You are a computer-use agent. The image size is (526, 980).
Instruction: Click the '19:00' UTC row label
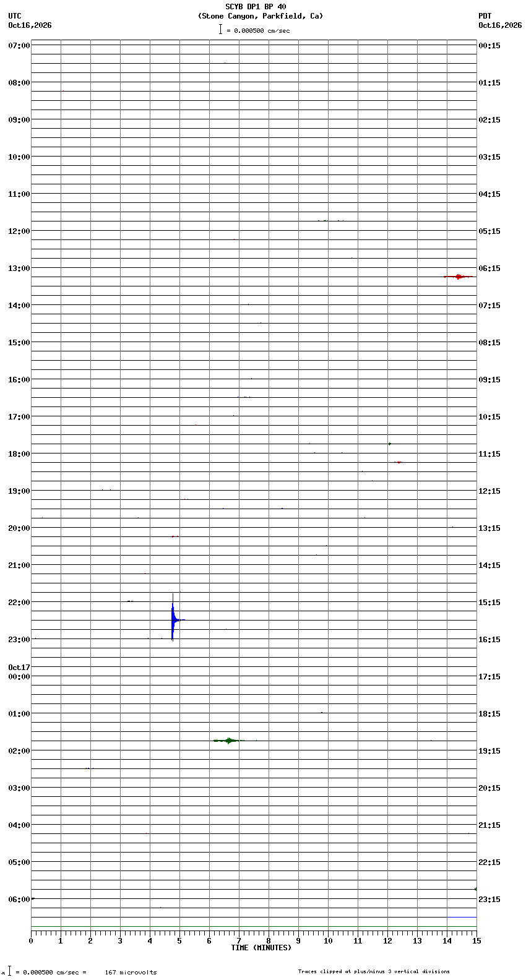click(19, 491)
